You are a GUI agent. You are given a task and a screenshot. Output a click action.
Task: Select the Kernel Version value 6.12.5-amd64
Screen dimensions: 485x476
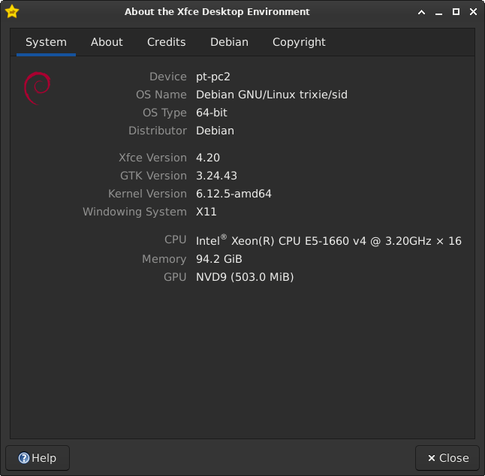[x=234, y=194]
